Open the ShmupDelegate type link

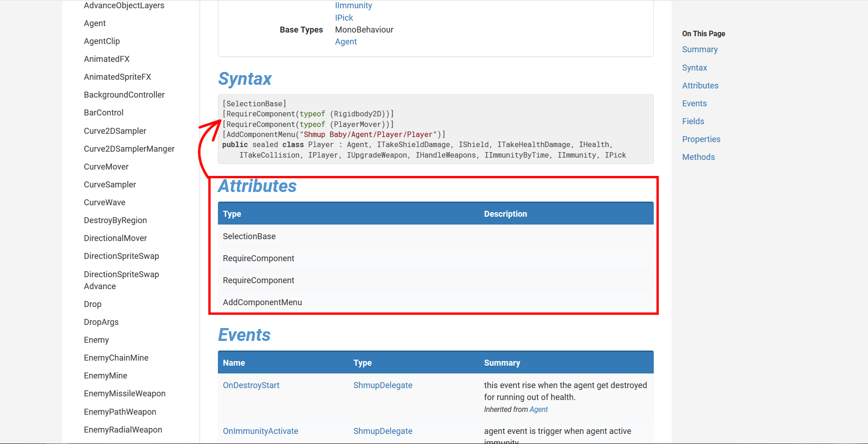(x=383, y=385)
